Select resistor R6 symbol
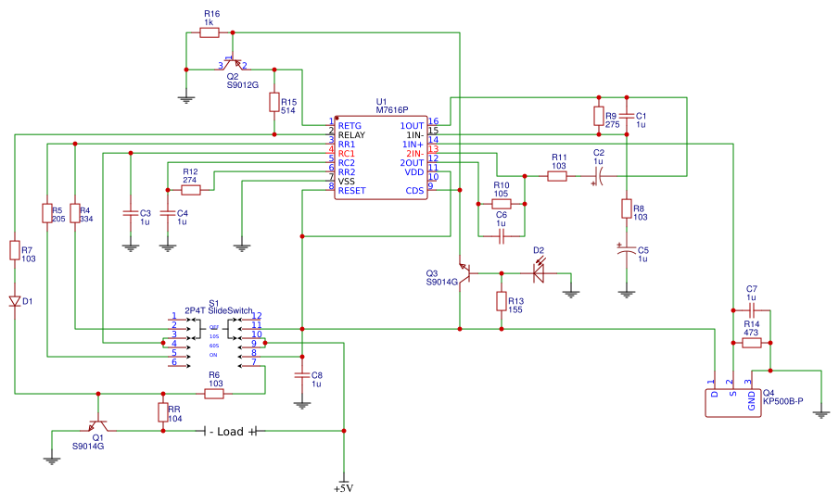The width and height of the screenshot is (839, 504). coord(214,394)
